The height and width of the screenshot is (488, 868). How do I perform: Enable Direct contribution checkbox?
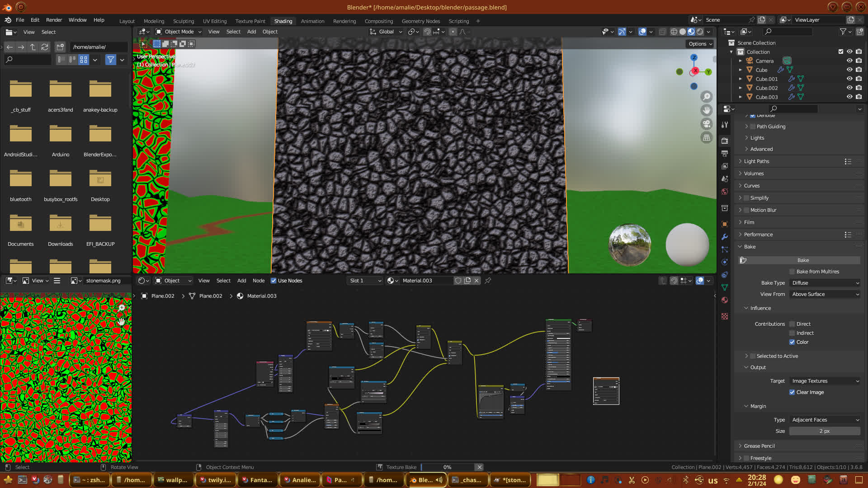[x=792, y=324]
